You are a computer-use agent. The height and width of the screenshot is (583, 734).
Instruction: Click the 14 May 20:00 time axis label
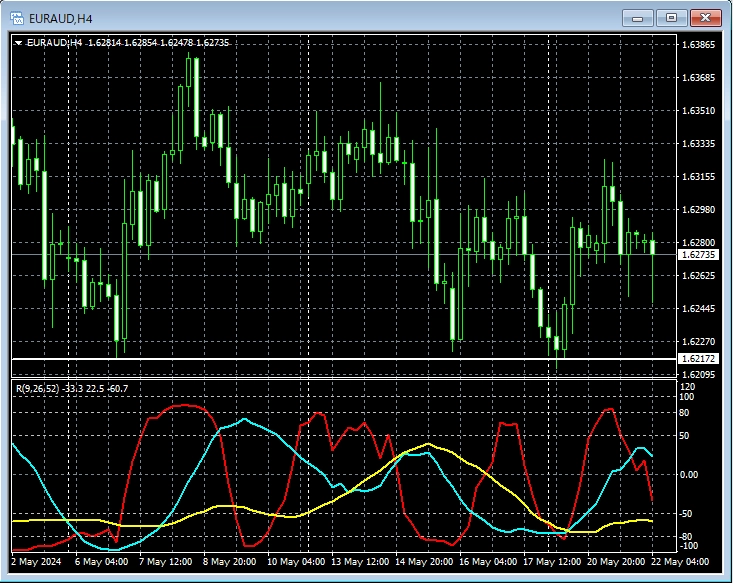tap(426, 562)
